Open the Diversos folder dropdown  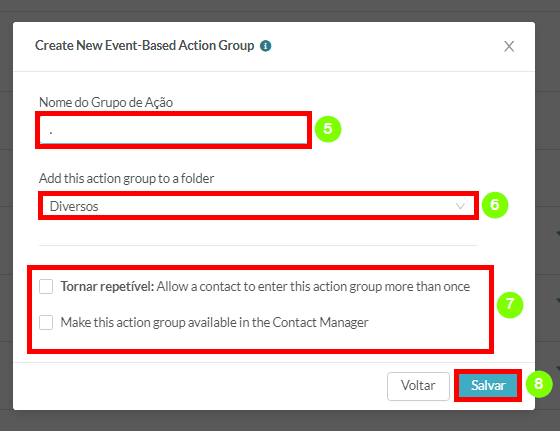click(258, 206)
